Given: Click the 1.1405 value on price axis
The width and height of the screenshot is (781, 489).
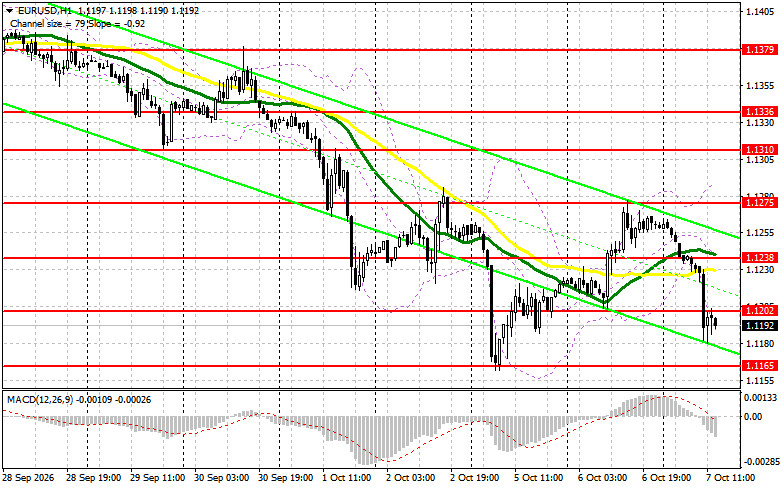Looking at the screenshot, I should click(760, 11).
